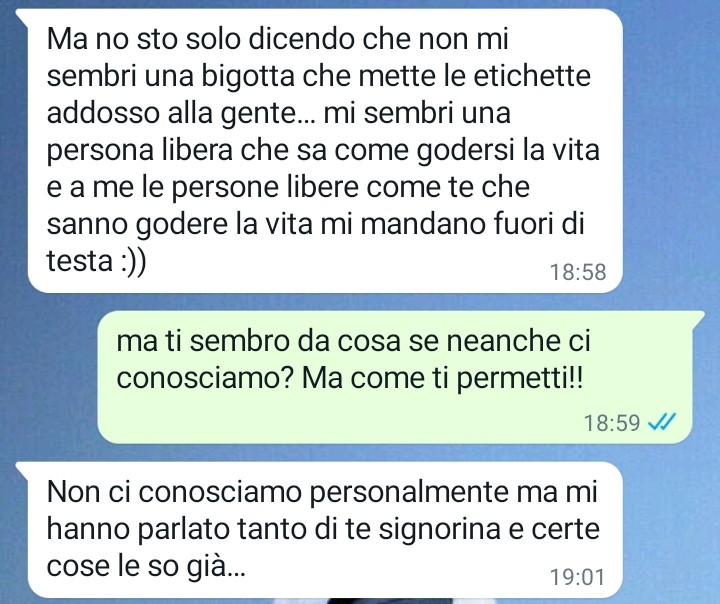The width and height of the screenshot is (720, 604).
Task: Tap the tail corner of the first white bubble
Action: 22,16
